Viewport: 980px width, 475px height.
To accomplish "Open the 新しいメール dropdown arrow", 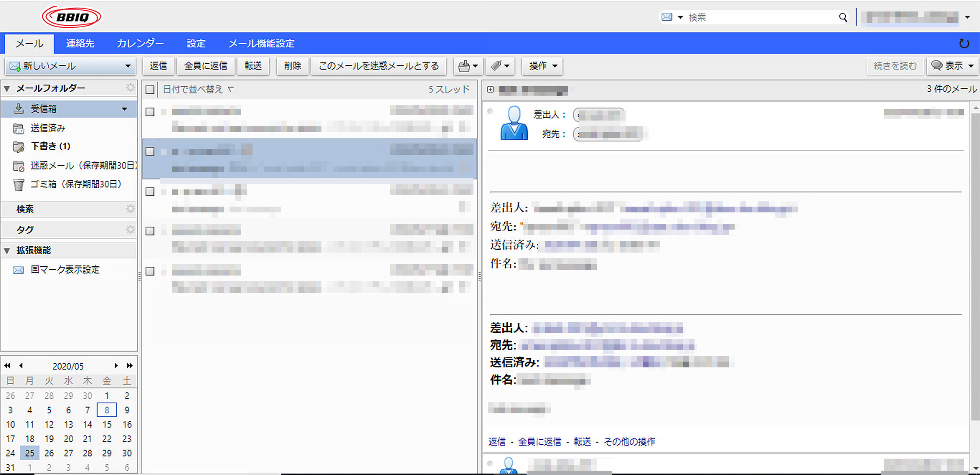I will tap(128, 66).
